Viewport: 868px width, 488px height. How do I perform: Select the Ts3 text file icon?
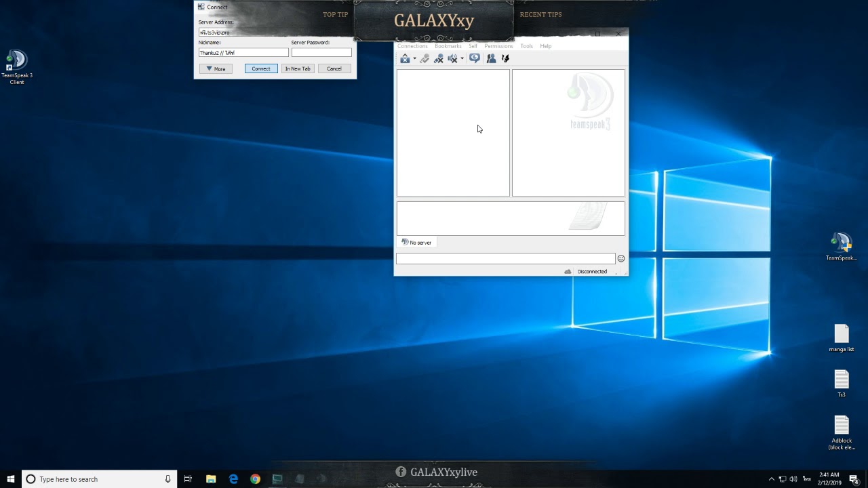pyautogui.click(x=842, y=384)
